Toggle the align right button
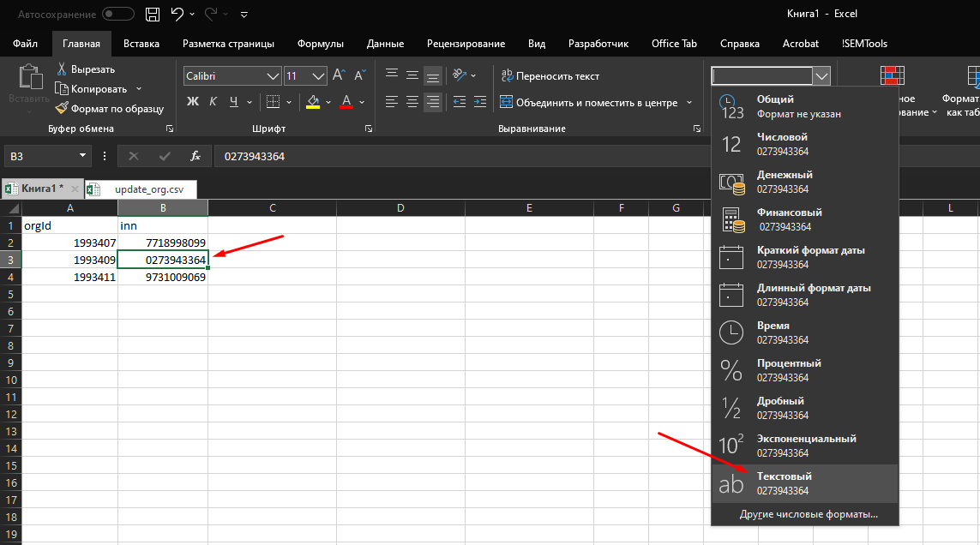Screen dimensions: 980x545 (x=433, y=102)
